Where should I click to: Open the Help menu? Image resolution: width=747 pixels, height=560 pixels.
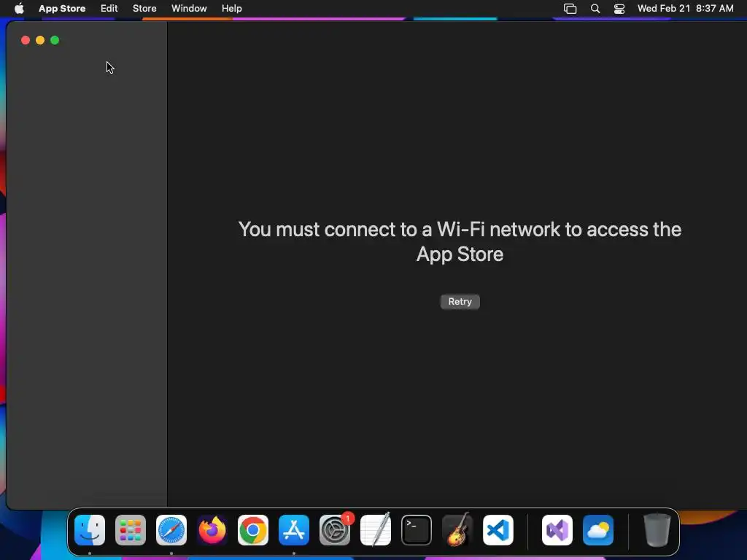point(231,8)
